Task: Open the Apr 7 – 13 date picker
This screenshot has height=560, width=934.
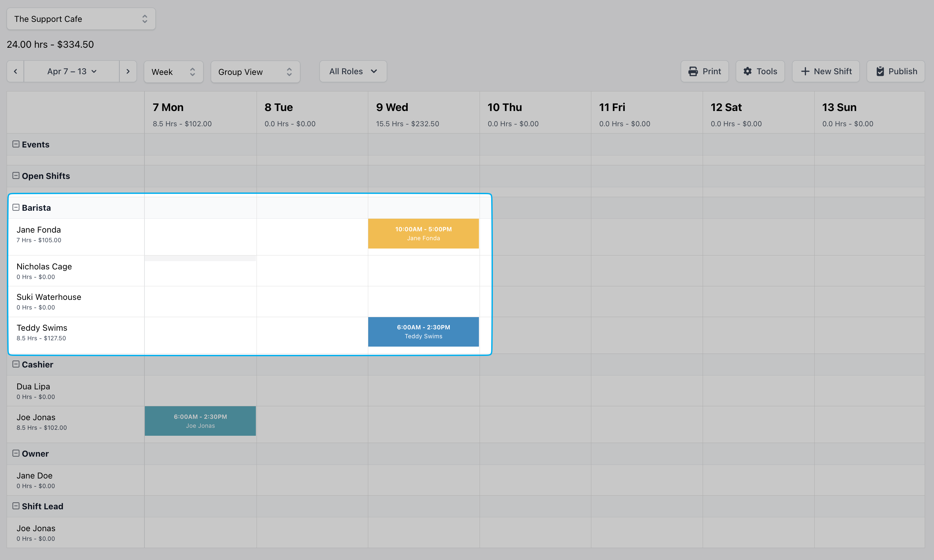Action: click(x=72, y=71)
